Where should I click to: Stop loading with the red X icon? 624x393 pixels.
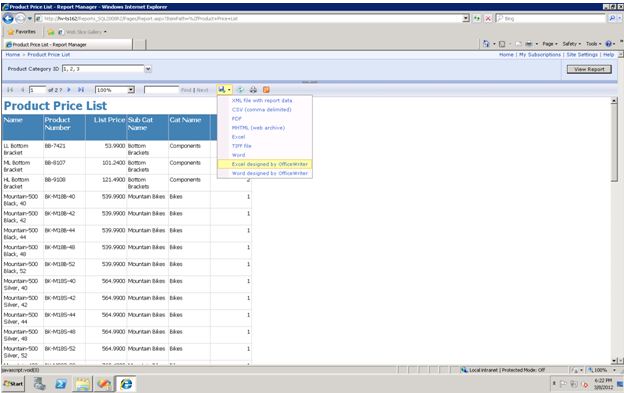point(488,19)
